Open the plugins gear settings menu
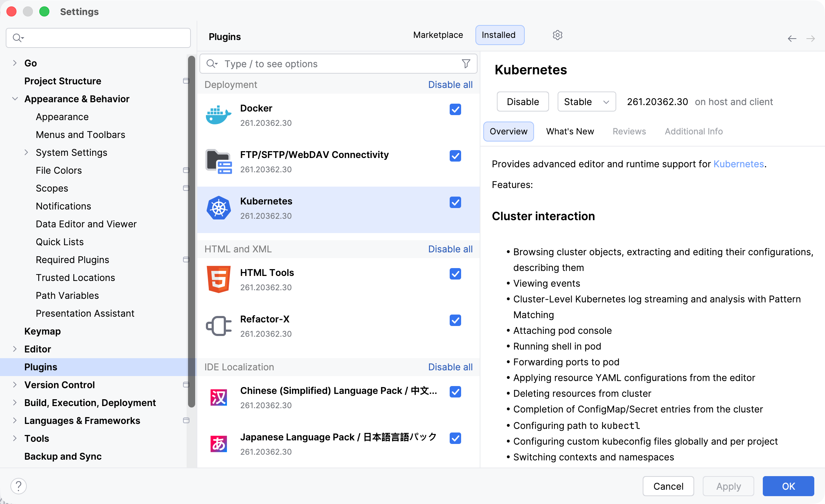Screen dimensions: 825x504 click(557, 35)
